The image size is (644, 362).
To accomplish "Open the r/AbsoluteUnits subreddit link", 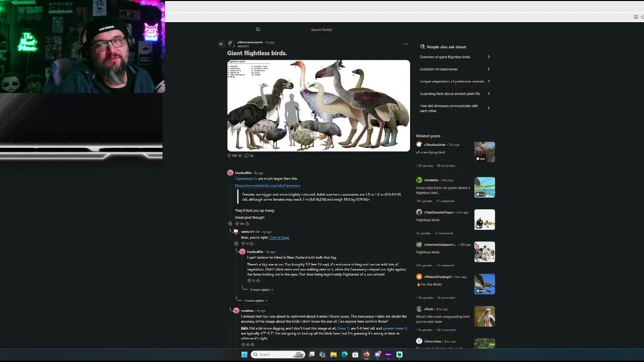I will click(x=435, y=145).
